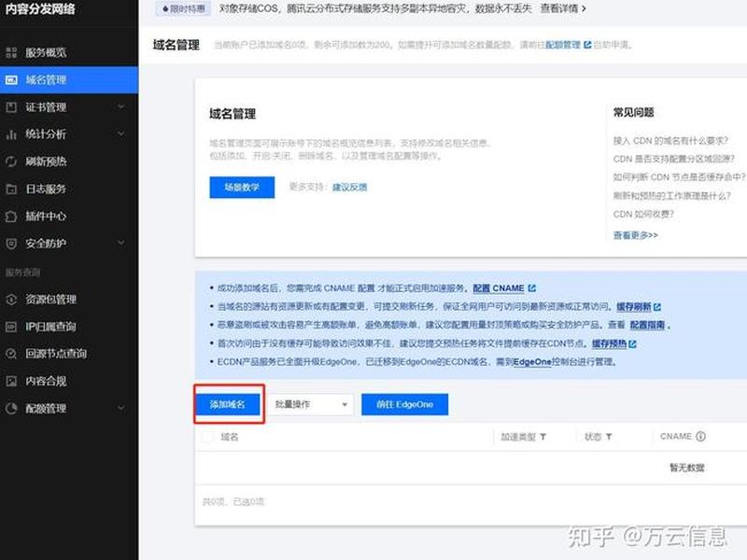This screenshot has width=747, height=560.
Task: Click the 限时特惠 banner tag
Action: (183, 8)
